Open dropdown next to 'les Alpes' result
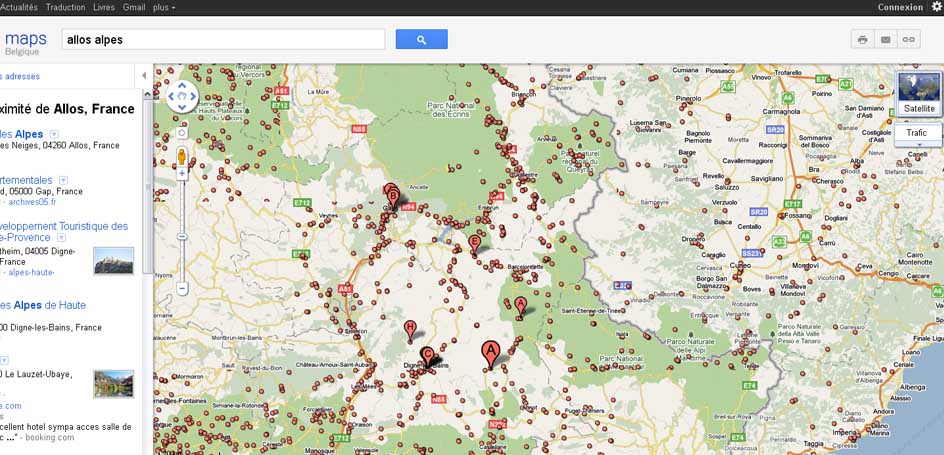Image resolution: width=944 pixels, height=455 pixels. point(54,134)
